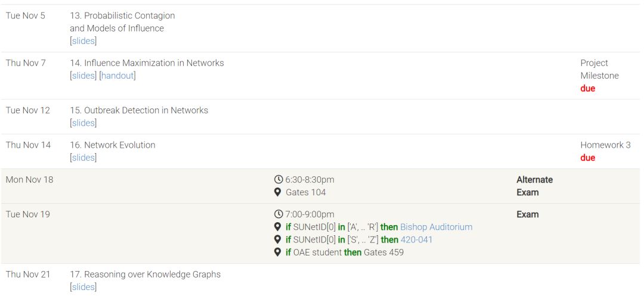The width and height of the screenshot is (644, 296).
Task: Click the Homework 3 due label
Action: 587,158
